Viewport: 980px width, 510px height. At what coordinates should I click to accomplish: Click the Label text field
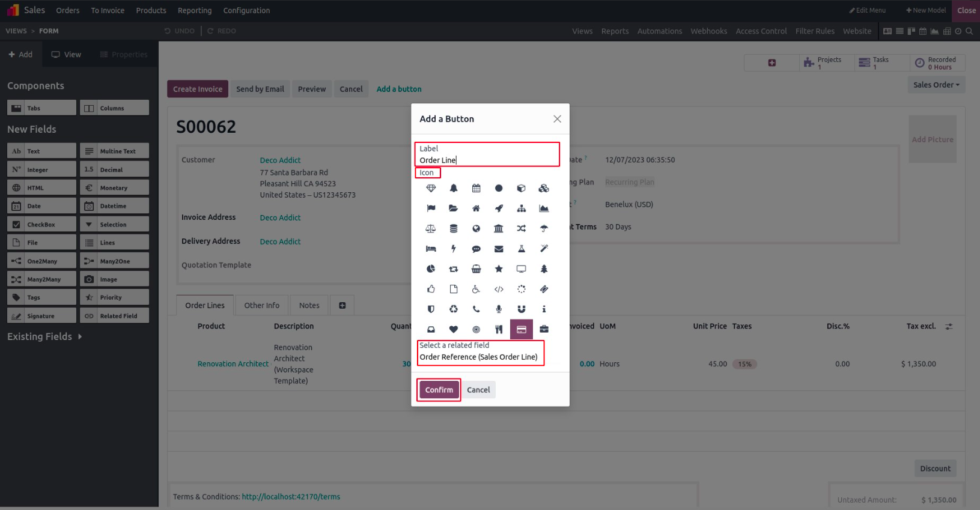point(487,160)
